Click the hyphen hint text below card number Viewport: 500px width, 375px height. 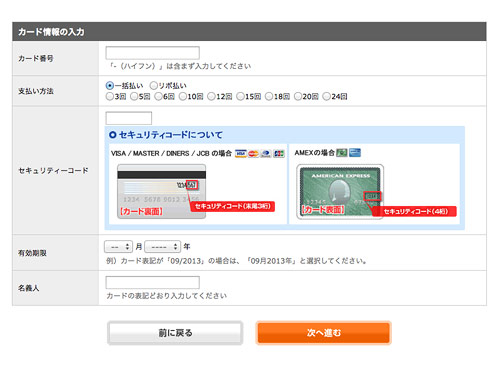[x=180, y=66]
